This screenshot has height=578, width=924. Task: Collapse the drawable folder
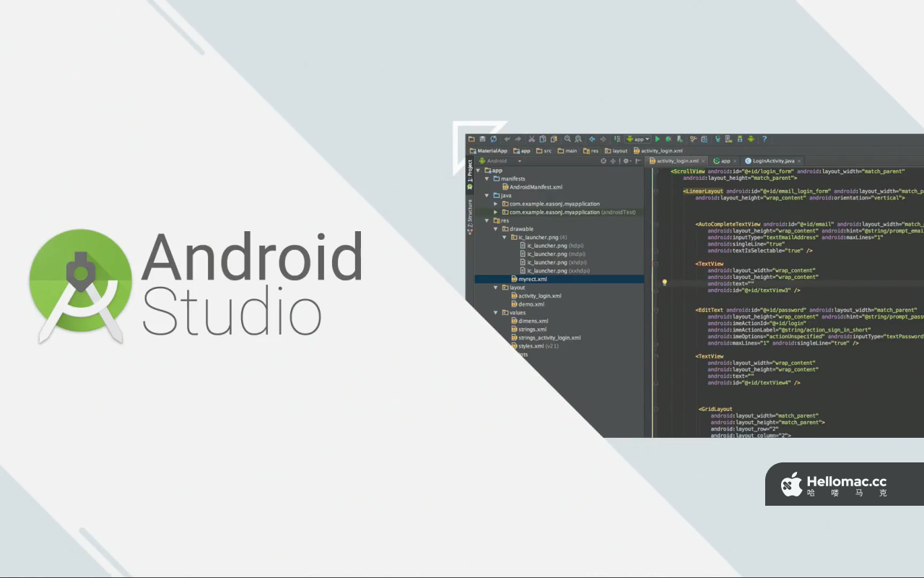click(x=495, y=229)
